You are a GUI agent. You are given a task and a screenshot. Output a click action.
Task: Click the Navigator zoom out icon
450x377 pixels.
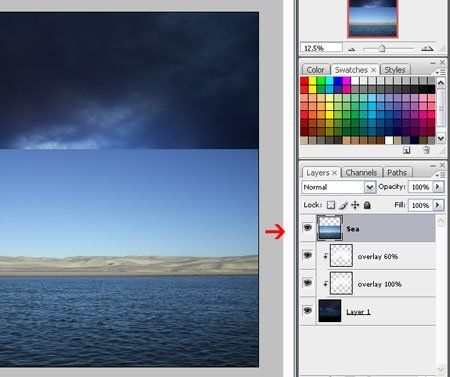point(352,49)
